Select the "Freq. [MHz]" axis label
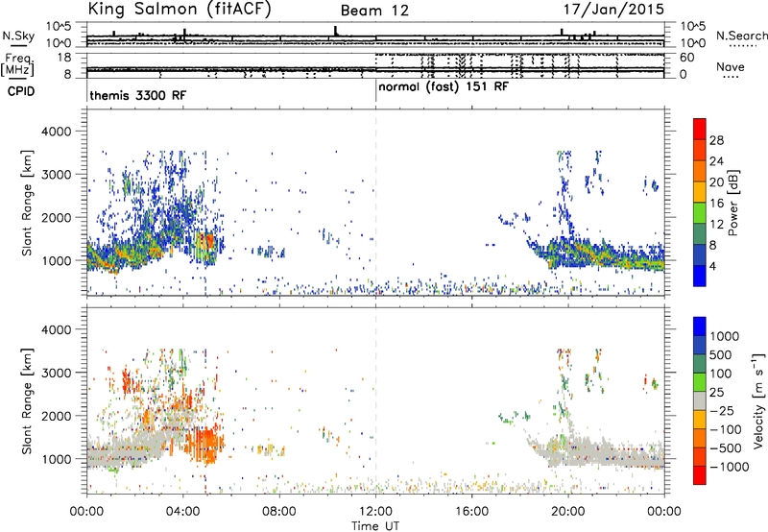768x532 pixels. point(18,64)
